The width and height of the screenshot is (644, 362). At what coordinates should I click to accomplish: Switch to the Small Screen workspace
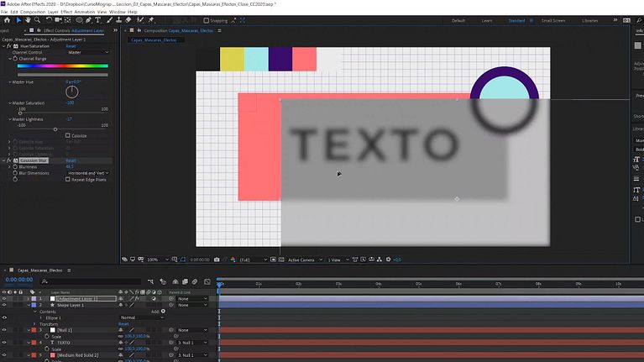coord(552,20)
